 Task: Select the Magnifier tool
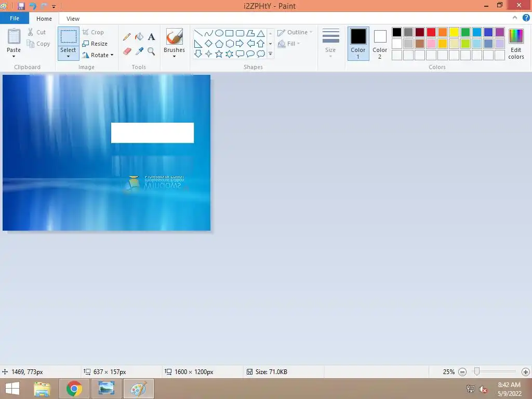[151, 51]
